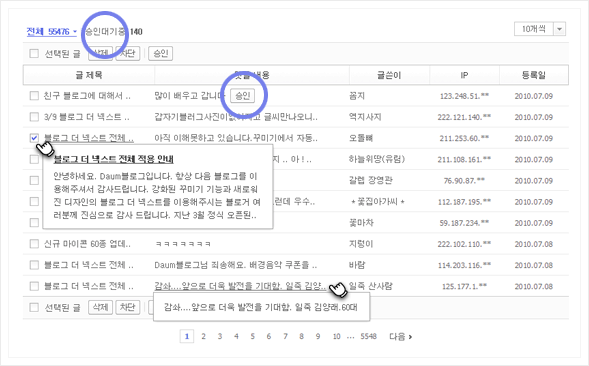Open the 10개씩 items-per-page dropdown arrow

(559, 29)
